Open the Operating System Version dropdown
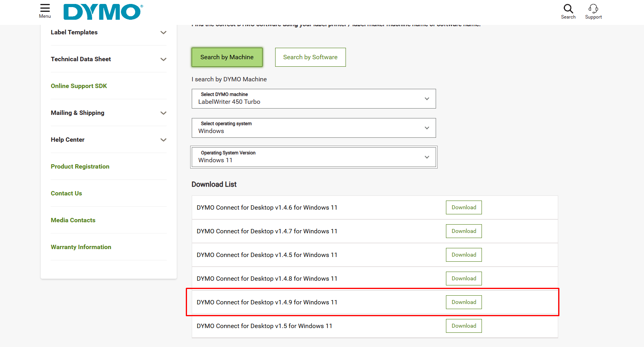644x347 pixels. click(314, 157)
